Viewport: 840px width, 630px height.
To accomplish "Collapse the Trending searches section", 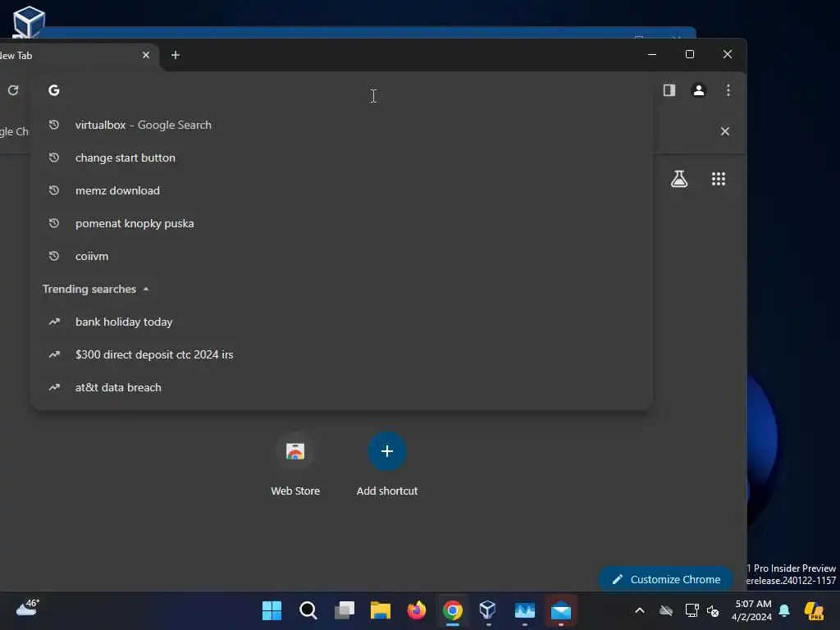I will pyautogui.click(x=146, y=289).
